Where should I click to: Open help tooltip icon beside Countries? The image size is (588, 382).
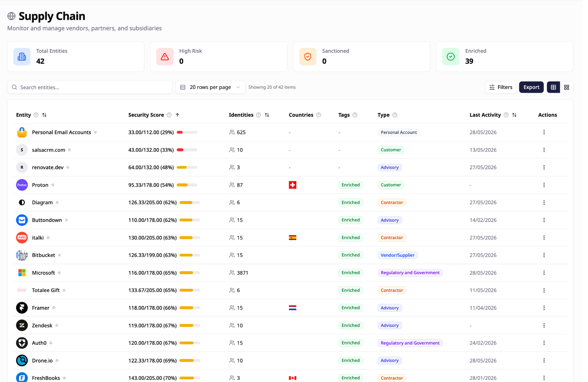(318, 115)
